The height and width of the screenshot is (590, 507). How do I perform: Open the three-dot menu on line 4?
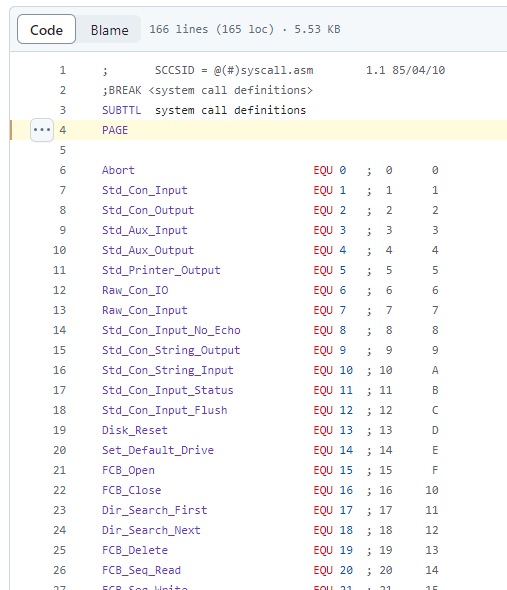click(x=42, y=130)
